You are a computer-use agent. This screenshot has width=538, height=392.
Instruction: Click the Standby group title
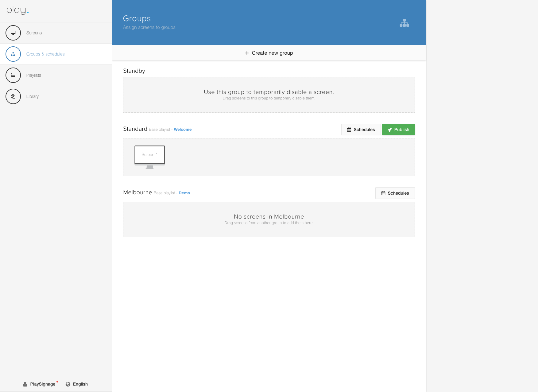pyautogui.click(x=134, y=71)
